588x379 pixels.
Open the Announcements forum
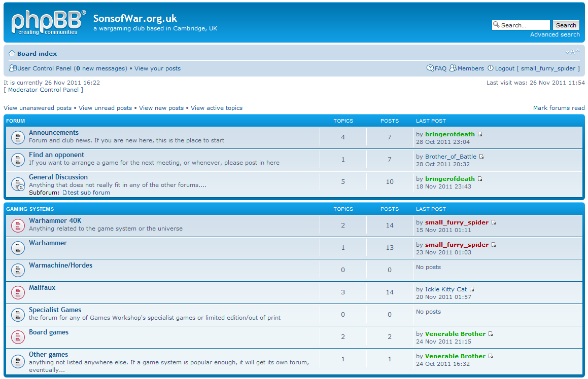tap(54, 132)
